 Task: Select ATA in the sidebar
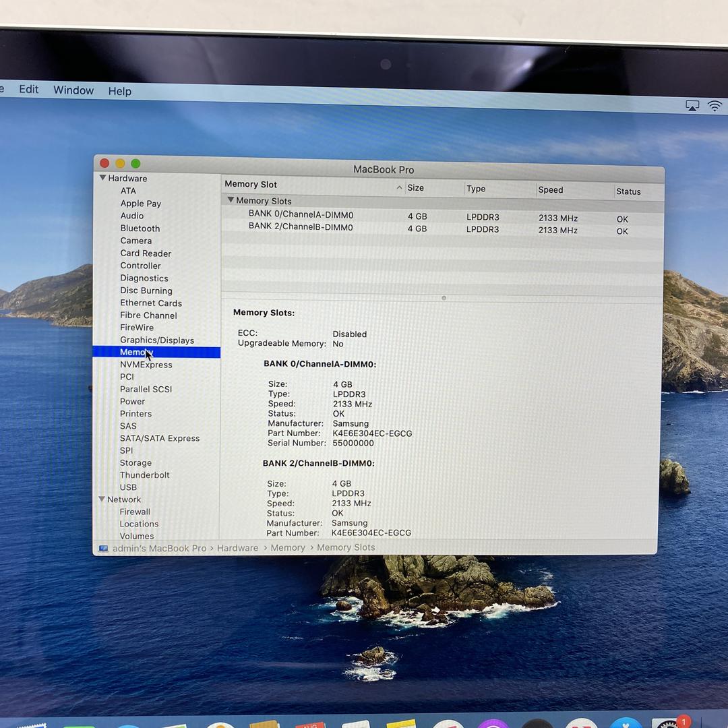(x=128, y=191)
